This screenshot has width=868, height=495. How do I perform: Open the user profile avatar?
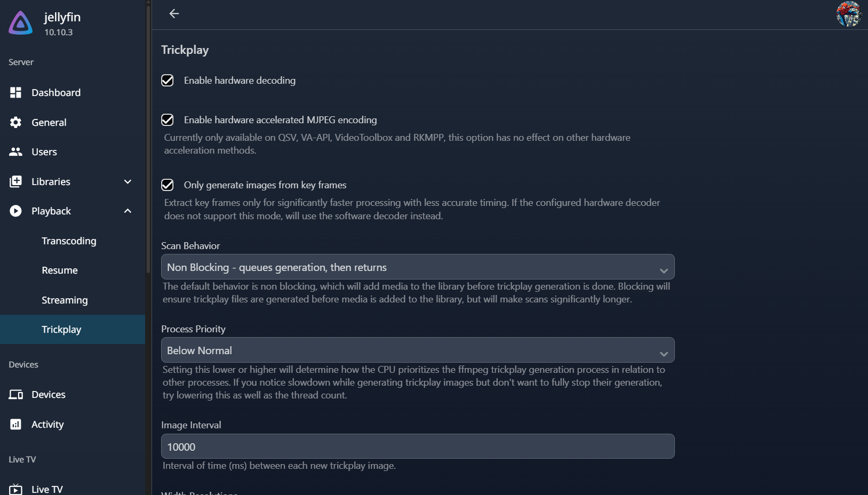pyautogui.click(x=848, y=14)
